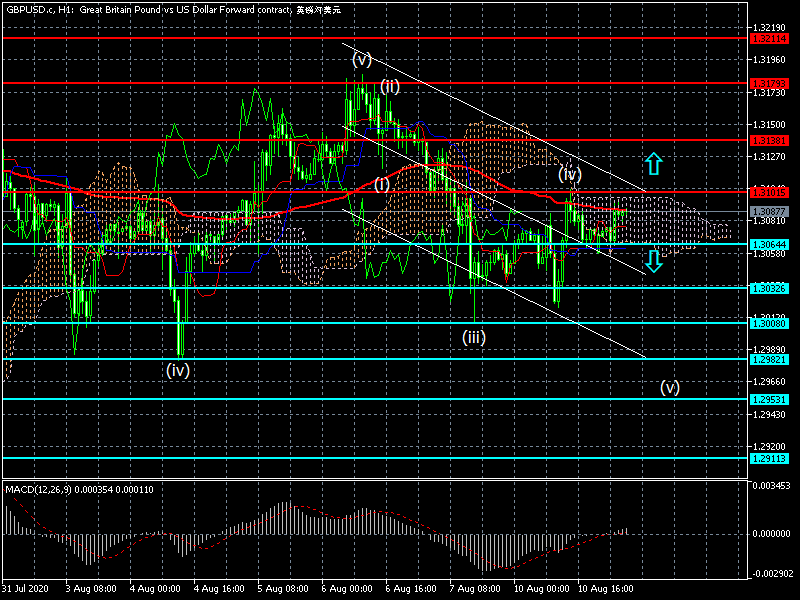Click the lower-right (v) wave label
Image resolution: width=800 pixels, height=600 pixels.
click(669, 387)
